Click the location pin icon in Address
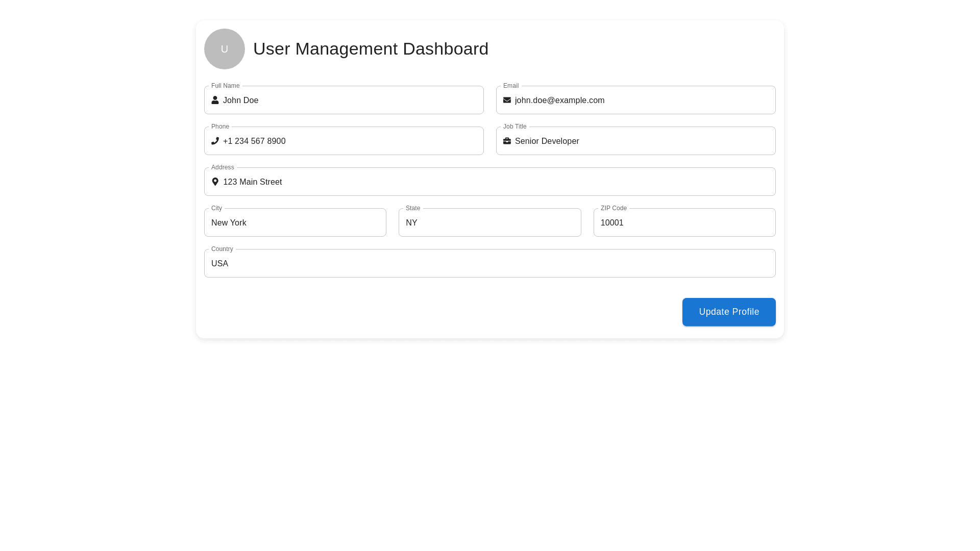The width and height of the screenshot is (980, 551). pyautogui.click(x=215, y=182)
